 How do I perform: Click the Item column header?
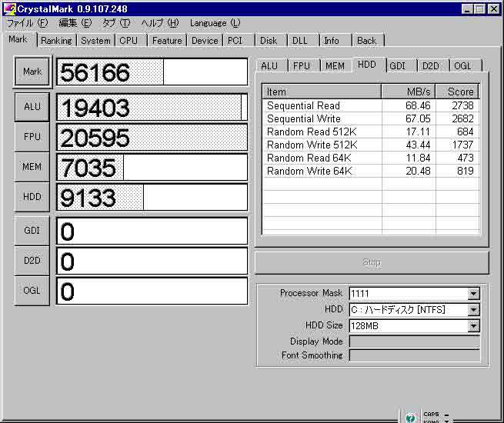322,92
